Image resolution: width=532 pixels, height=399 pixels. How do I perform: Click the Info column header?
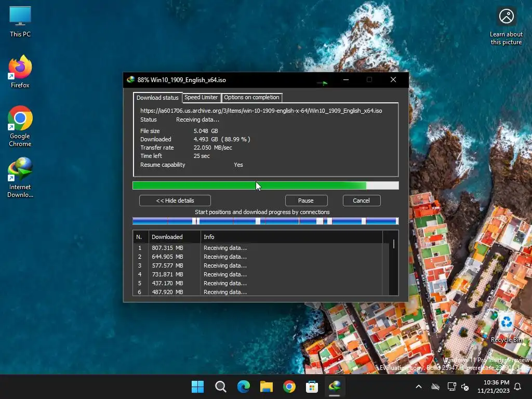click(291, 237)
